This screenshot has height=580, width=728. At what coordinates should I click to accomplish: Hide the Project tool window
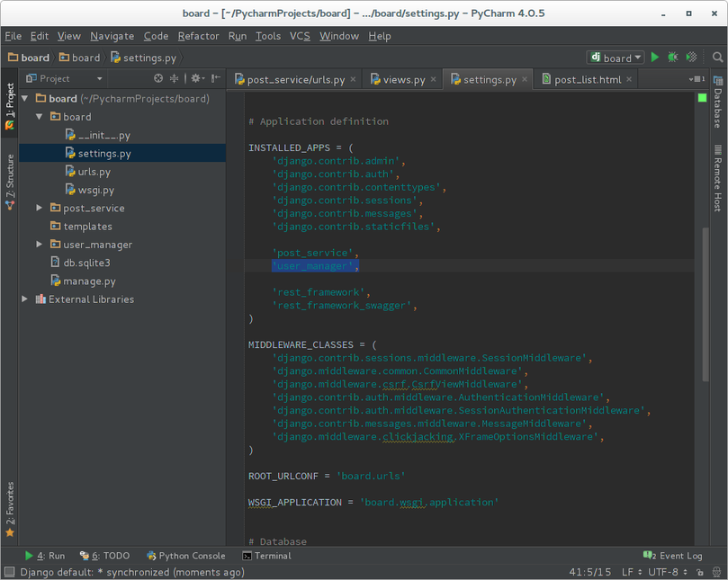tap(215, 78)
